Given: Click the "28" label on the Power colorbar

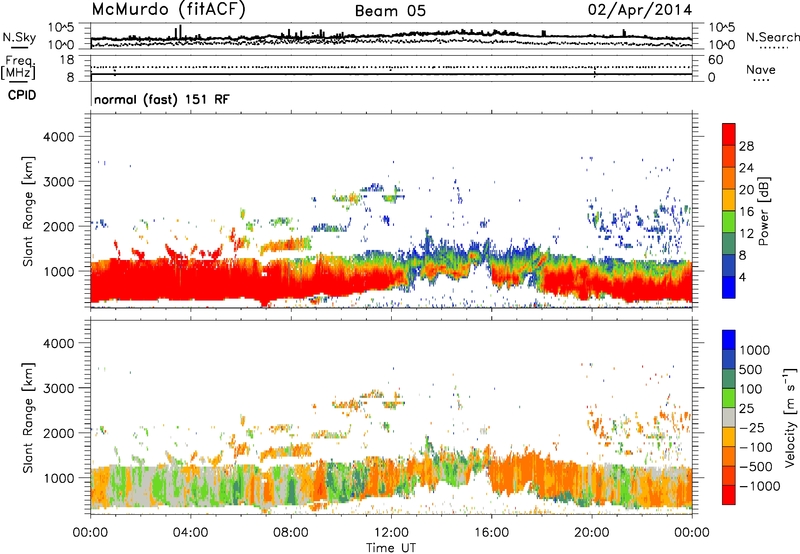Looking at the screenshot, I should (746, 146).
